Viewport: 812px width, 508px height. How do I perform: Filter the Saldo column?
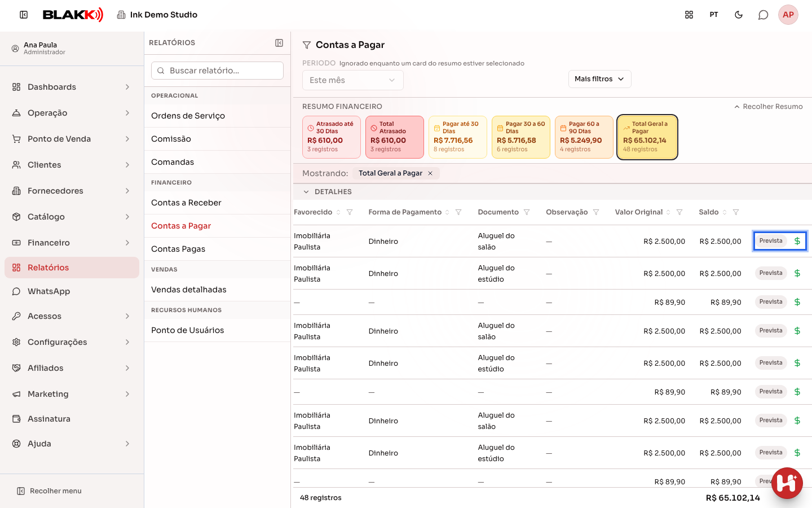point(736,212)
